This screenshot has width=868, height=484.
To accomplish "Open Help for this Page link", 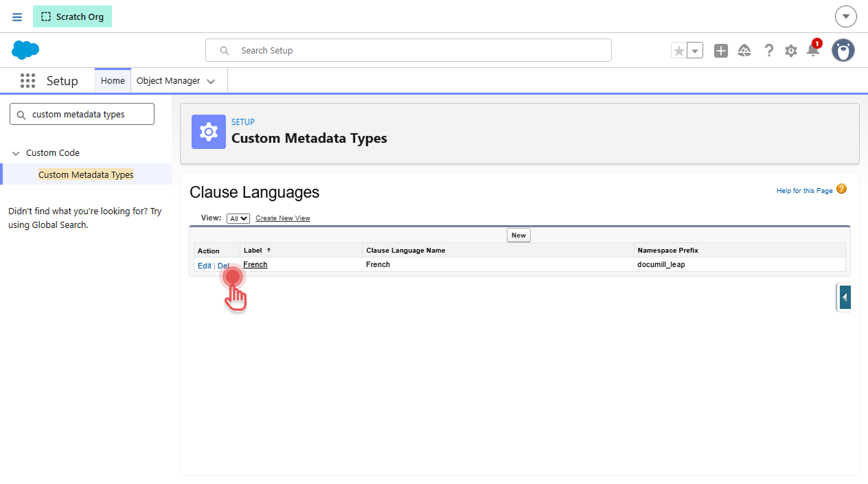I will pos(805,191).
